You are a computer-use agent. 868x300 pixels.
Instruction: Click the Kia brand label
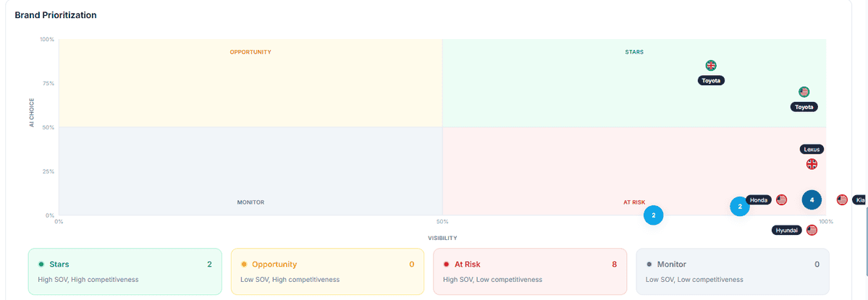[860, 200]
